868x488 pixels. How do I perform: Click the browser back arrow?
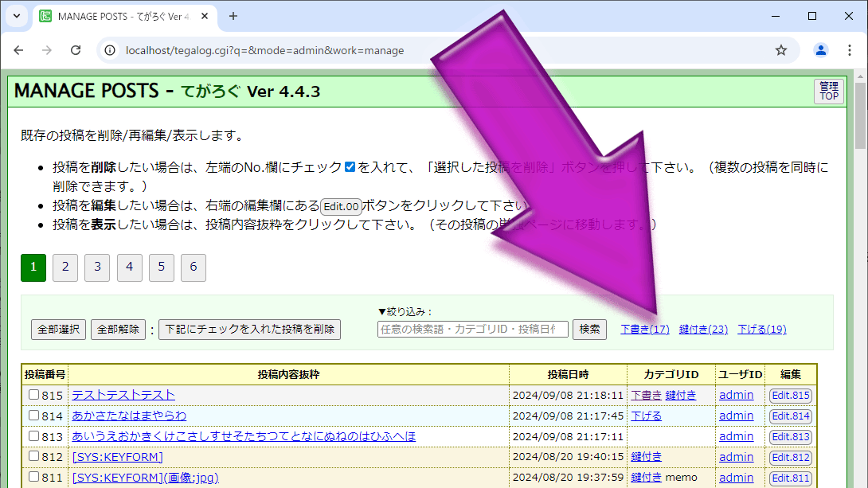(18, 50)
